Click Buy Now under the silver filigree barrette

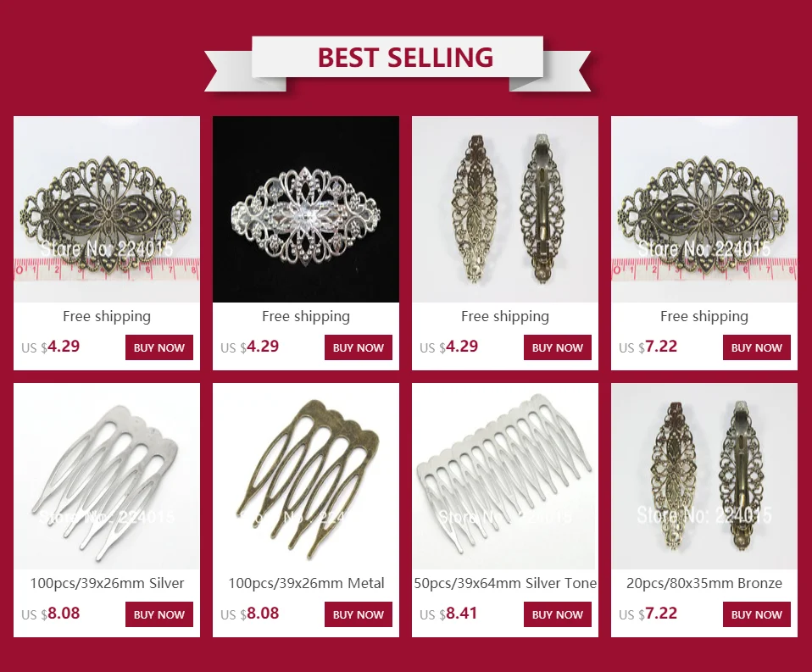pyautogui.click(x=359, y=347)
